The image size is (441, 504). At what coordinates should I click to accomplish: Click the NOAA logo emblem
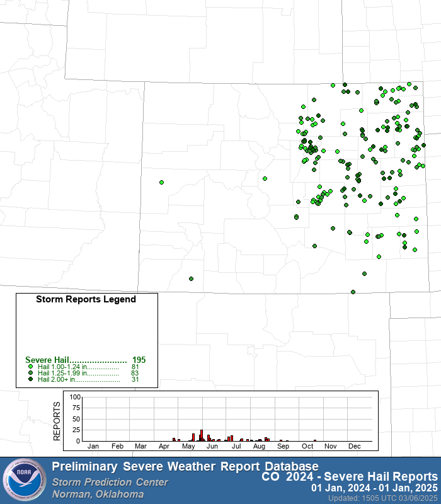(24, 481)
